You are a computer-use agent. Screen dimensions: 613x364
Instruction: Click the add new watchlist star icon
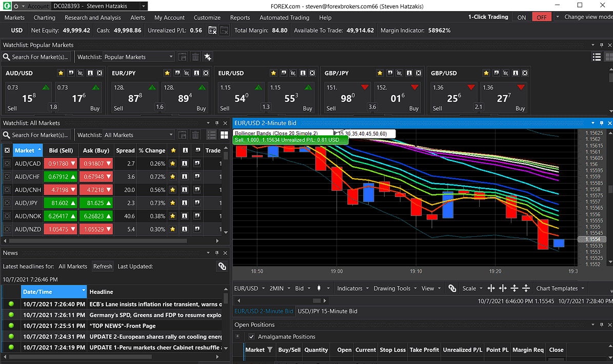[x=208, y=57]
